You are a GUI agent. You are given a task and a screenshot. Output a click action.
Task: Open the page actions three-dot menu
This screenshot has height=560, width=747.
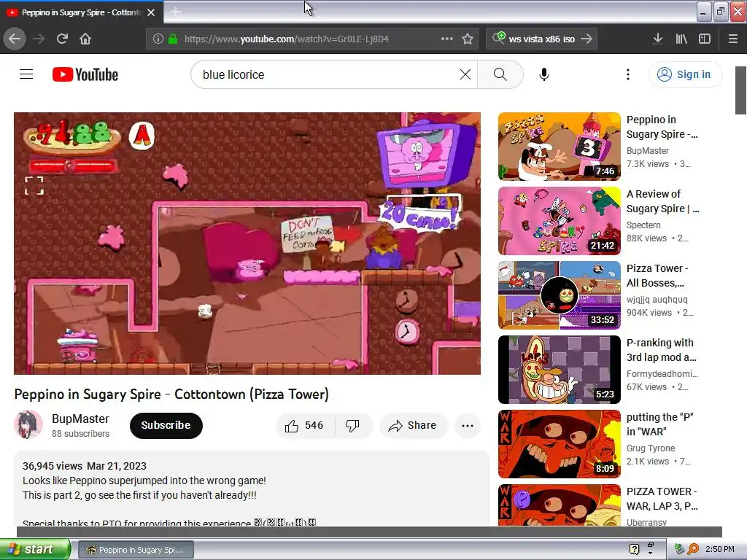coord(447,39)
